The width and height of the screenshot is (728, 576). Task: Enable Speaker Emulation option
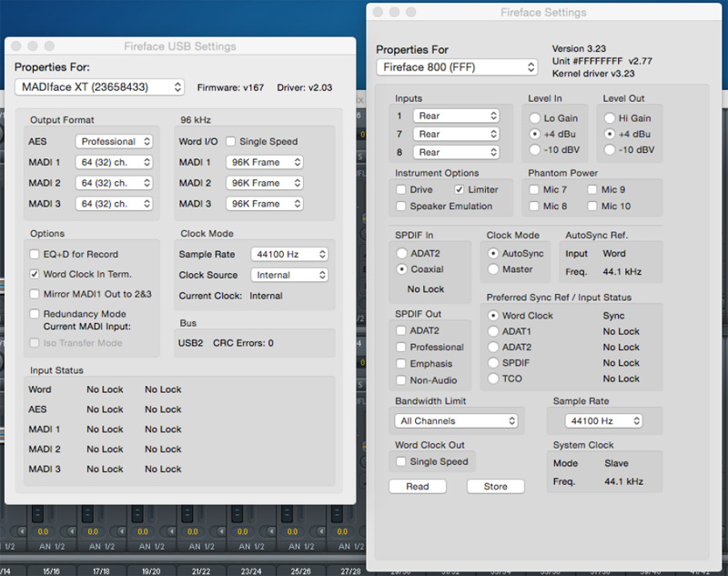401,207
